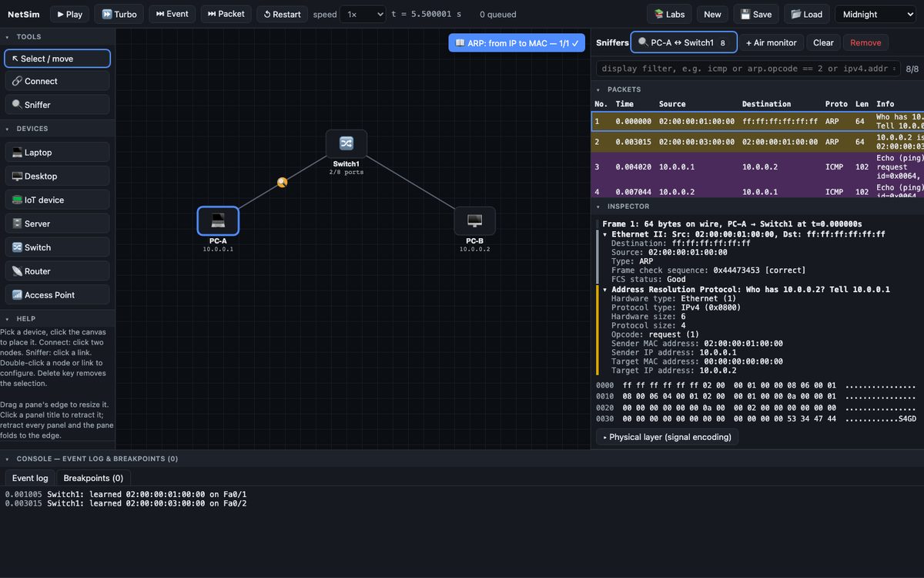
Task: Pick the Access Point device
Action: tap(58, 295)
